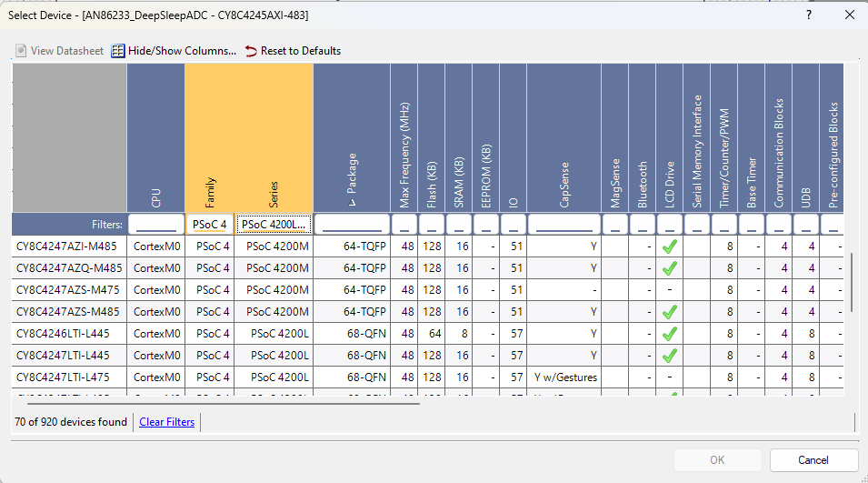The image size is (868, 483).
Task: Sort by Max Frequency (MHz) column header
Action: click(x=404, y=138)
